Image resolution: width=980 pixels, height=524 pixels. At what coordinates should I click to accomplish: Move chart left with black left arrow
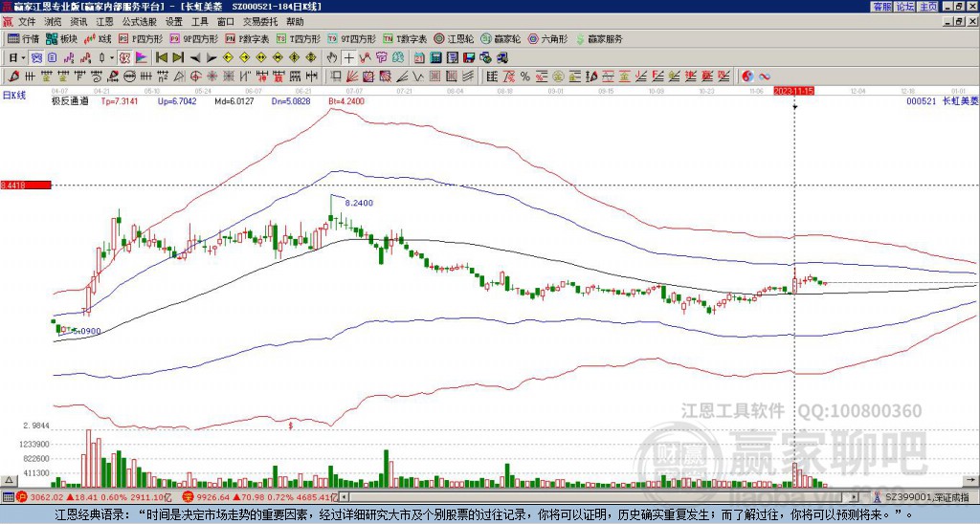pyautogui.click(x=195, y=57)
